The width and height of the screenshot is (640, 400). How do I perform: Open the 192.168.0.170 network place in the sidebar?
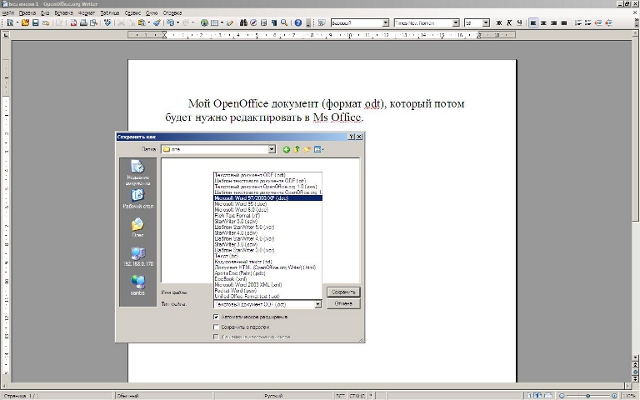tap(138, 257)
